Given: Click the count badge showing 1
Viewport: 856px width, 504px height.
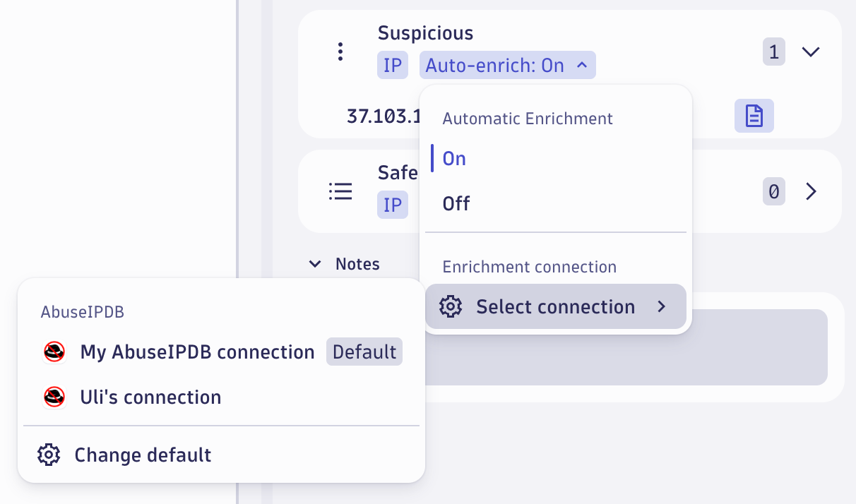Looking at the screenshot, I should (773, 52).
